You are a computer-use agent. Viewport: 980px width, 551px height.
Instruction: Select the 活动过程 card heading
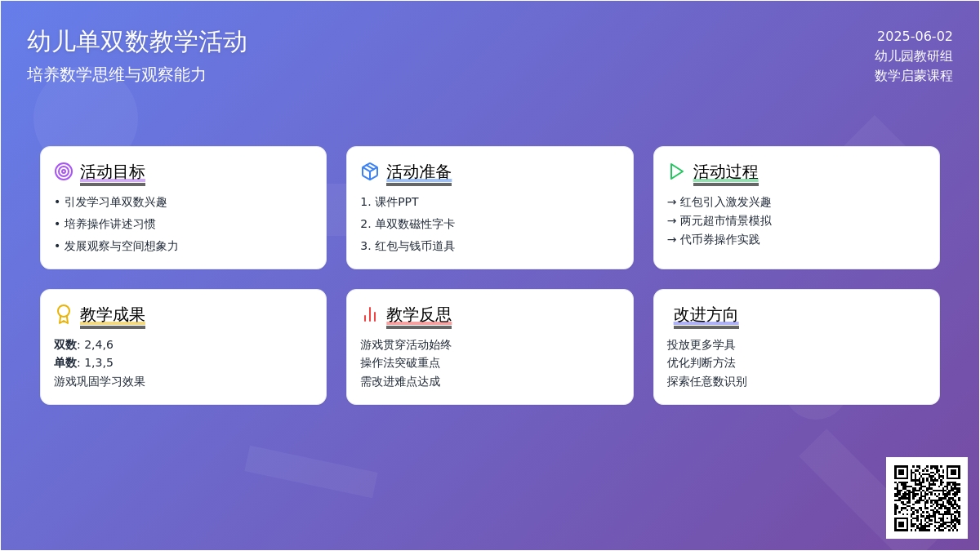point(726,172)
